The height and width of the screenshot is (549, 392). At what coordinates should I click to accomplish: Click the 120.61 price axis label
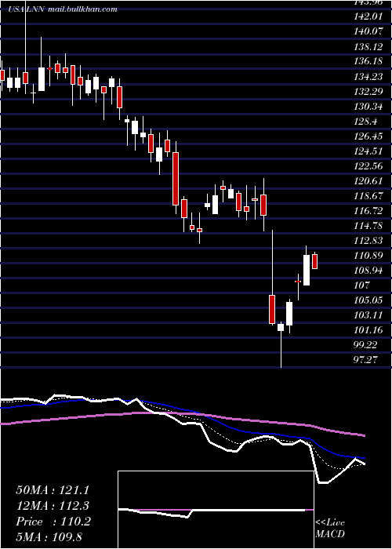pyautogui.click(x=367, y=180)
